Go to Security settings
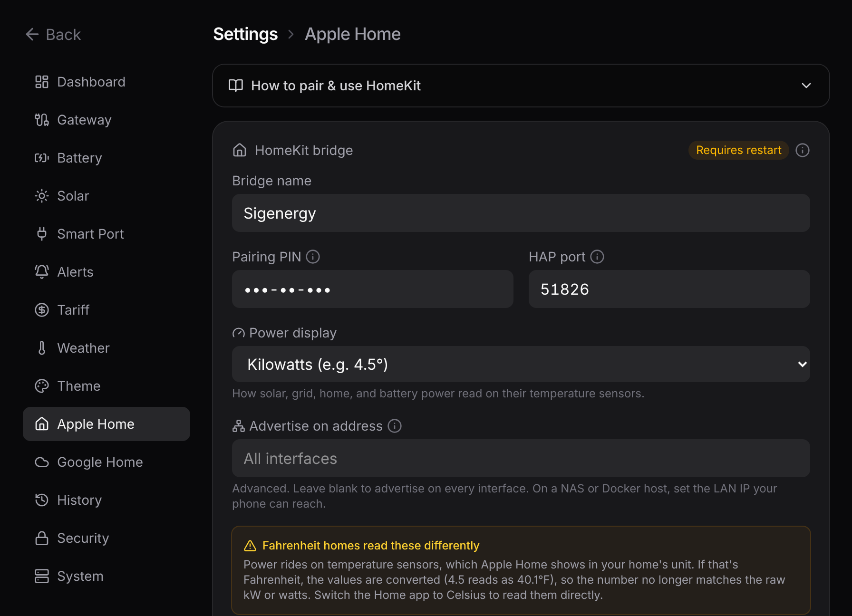This screenshot has height=616, width=852. click(x=106, y=538)
